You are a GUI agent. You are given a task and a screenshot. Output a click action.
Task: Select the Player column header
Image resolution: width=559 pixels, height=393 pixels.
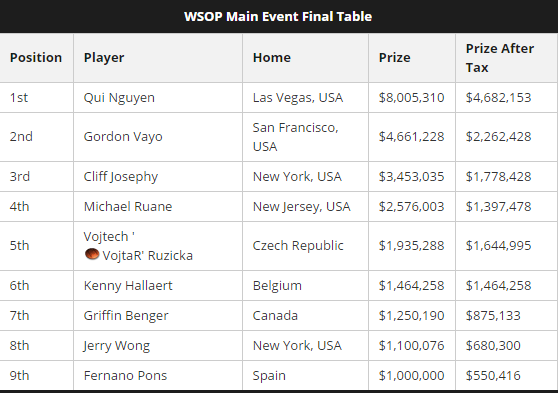pyautogui.click(x=104, y=58)
